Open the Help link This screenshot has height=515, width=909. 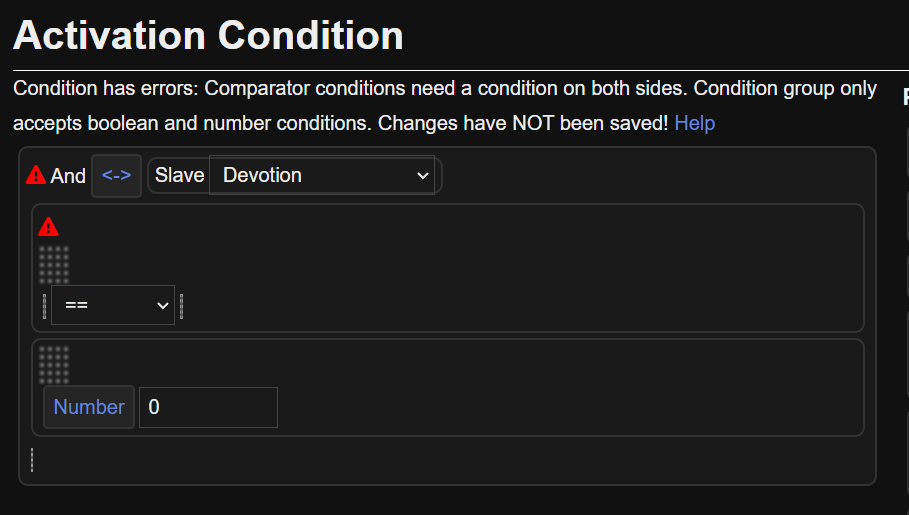[x=694, y=123]
